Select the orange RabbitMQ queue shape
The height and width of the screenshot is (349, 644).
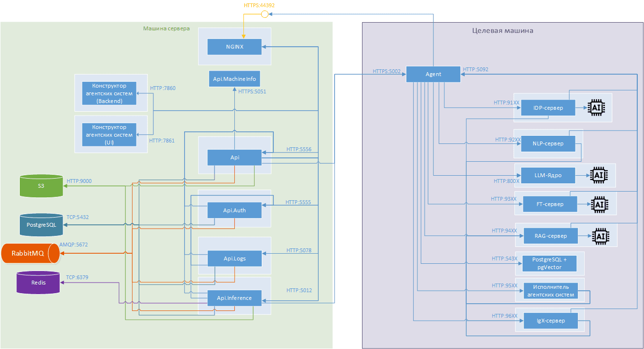pos(30,254)
